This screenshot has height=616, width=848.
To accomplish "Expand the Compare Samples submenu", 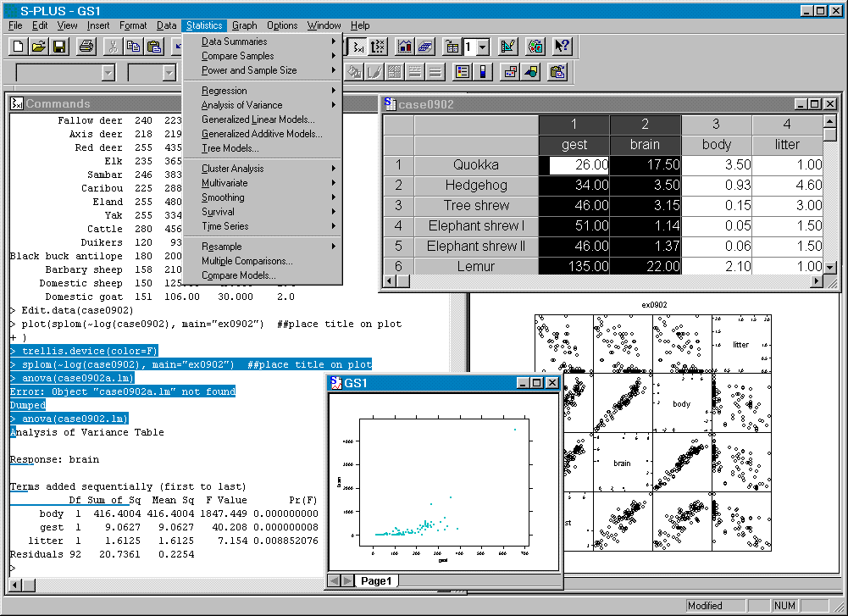I will click(x=263, y=56).
